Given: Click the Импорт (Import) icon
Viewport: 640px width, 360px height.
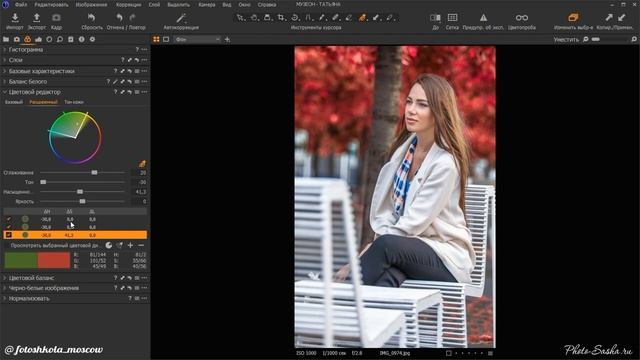Looking at the screenshot, I should coord(15,18).
